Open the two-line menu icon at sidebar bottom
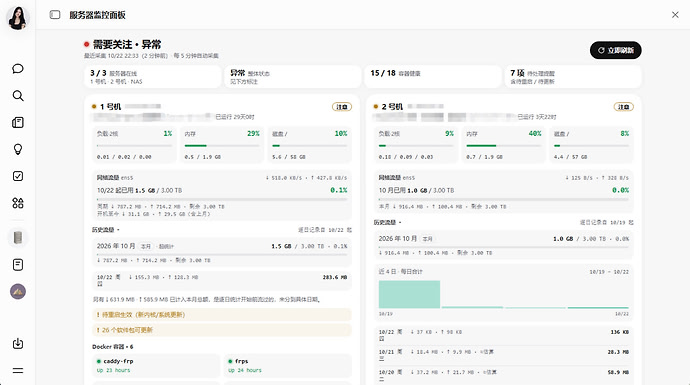 [18, 370]
